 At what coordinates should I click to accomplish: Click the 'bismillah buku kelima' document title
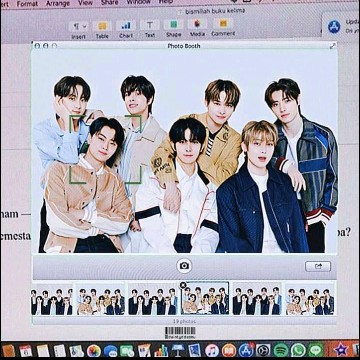215,11
